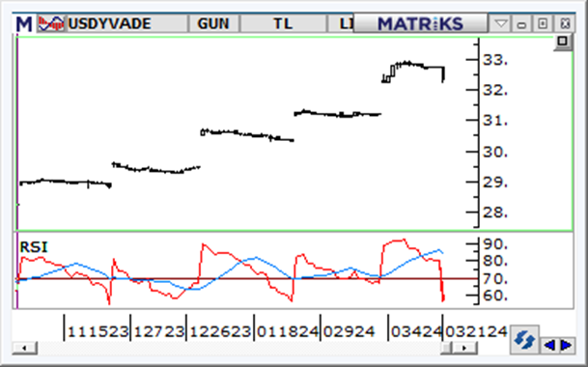This screenshot has width=588, height=367.
Task: Select the RSI indicator label
Action: tap(34, 247)
